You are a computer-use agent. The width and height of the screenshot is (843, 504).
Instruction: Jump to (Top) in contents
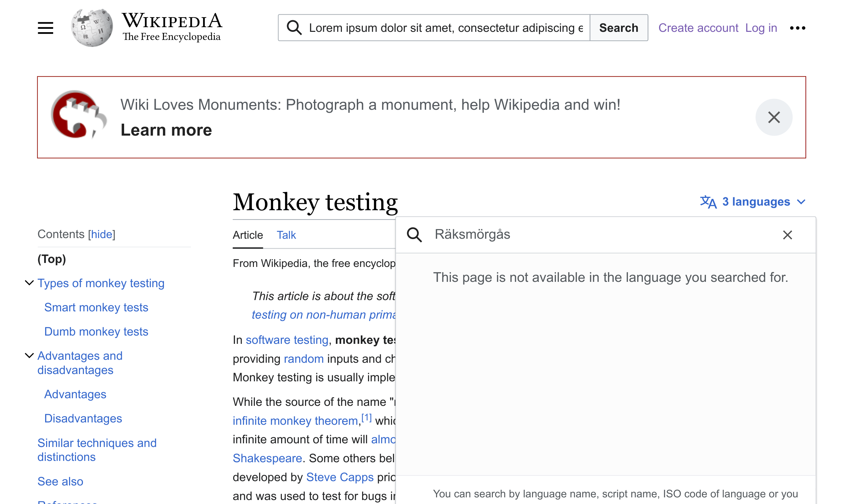pyautogui.click(x=52, y=259)
